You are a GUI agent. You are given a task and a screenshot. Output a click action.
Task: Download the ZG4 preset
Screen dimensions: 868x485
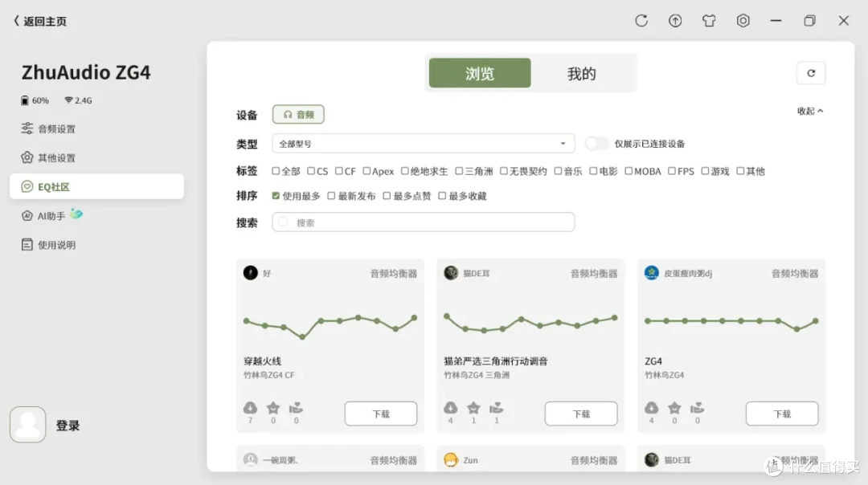[782, 414]
